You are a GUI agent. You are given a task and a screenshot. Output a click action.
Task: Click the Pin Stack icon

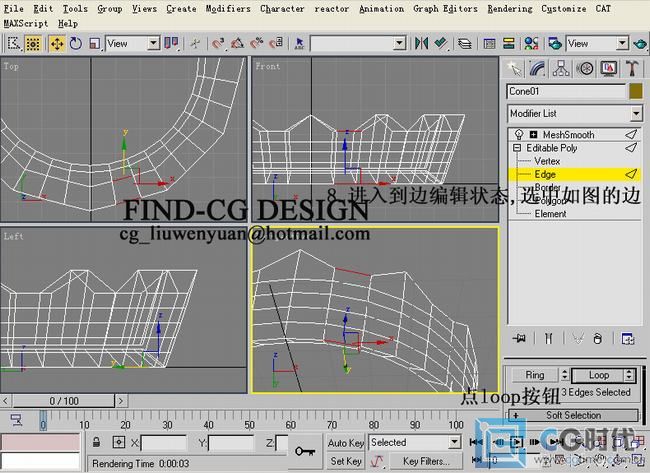[519, 339]
